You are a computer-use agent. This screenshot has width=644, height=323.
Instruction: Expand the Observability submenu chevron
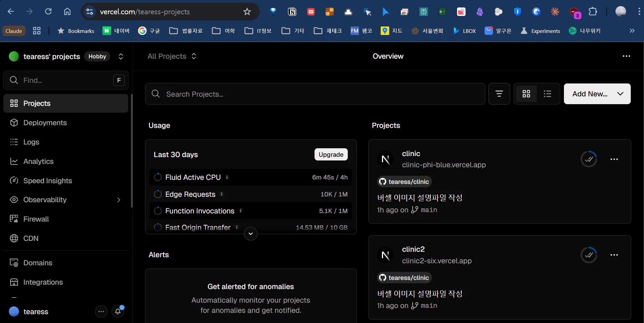(x=119, y=200)
